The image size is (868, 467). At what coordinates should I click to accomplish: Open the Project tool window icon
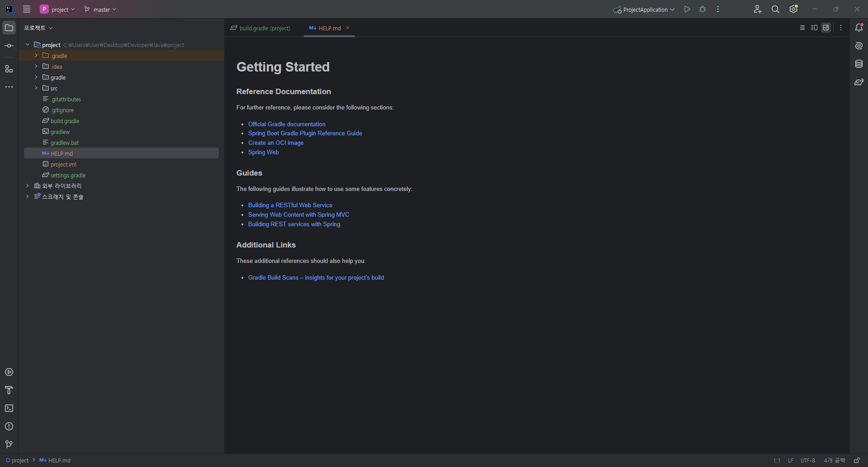point(9,28)
